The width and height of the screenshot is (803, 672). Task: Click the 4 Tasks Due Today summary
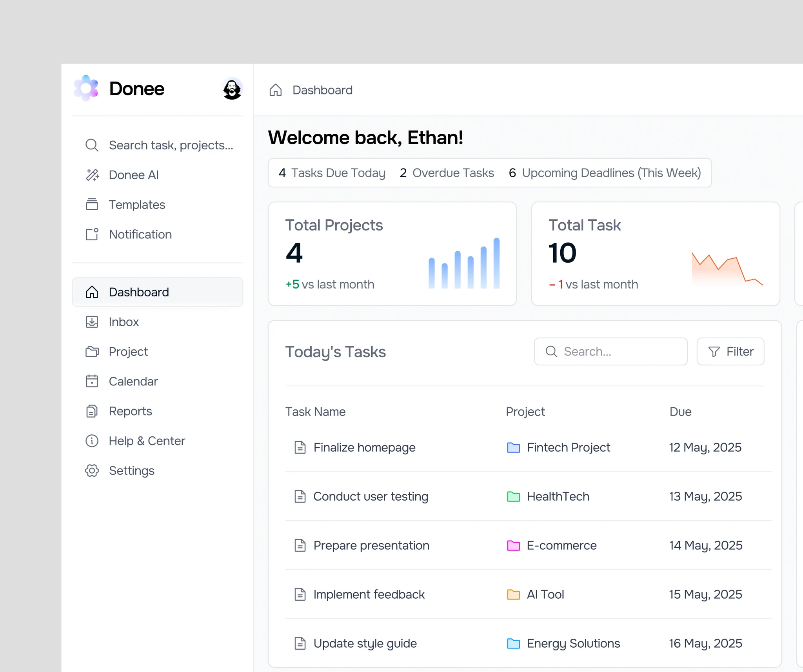pyautogui.click(x=332, y=173)
